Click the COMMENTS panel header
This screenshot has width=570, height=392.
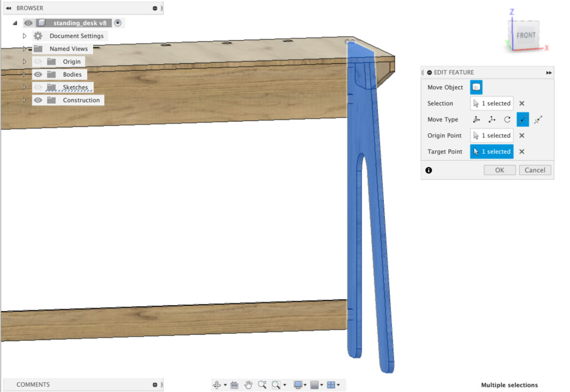point(33,384)
